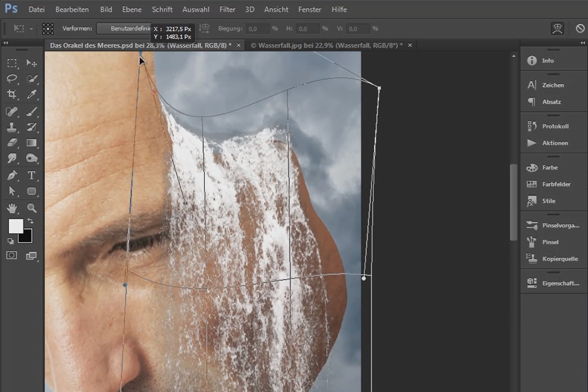Swap foreground and background colors
Screen dimensions: 588x392
coord(29,221)
